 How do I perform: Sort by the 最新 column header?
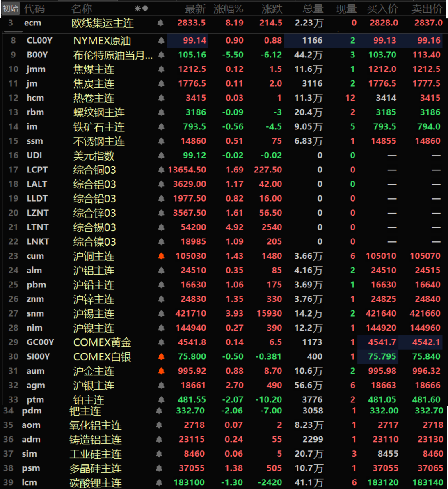[x=195, y=9]
